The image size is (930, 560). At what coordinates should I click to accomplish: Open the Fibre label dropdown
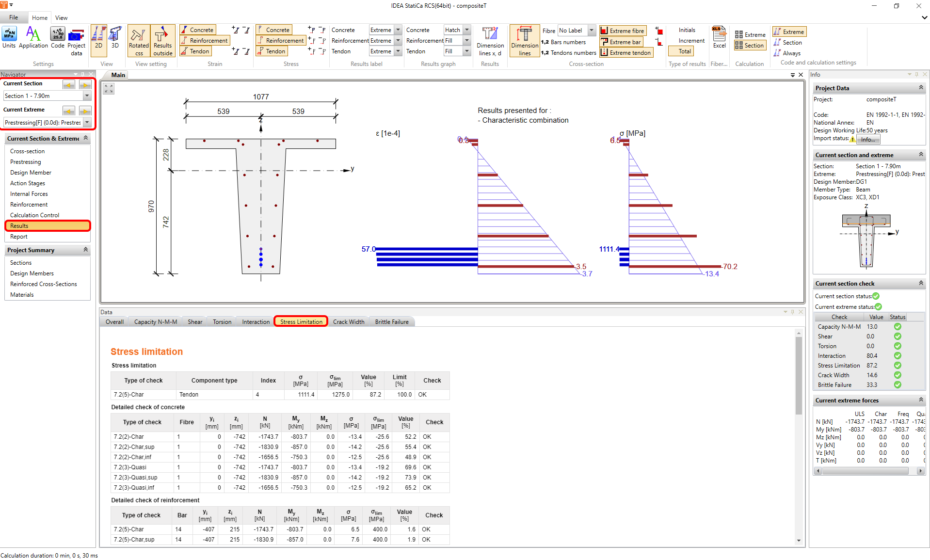(x=591, y=31)
